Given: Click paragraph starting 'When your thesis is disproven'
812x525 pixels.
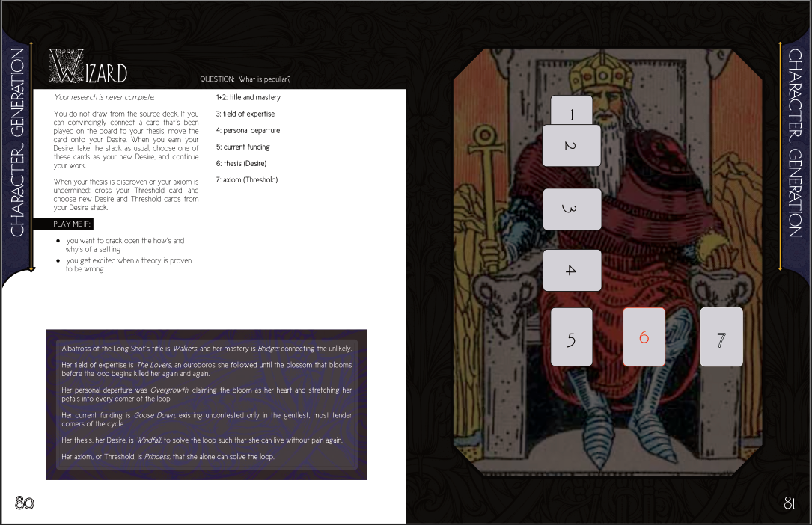Looking at the screenshot, I should point(126,194).
